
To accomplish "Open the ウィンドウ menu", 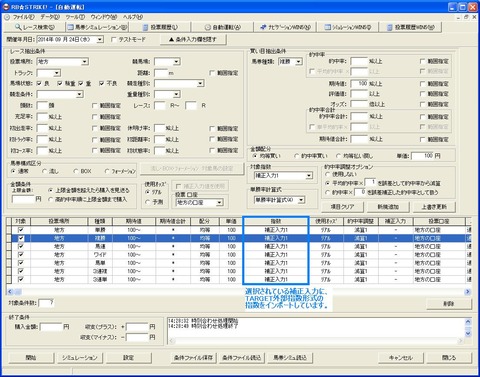I will point(104,17).
